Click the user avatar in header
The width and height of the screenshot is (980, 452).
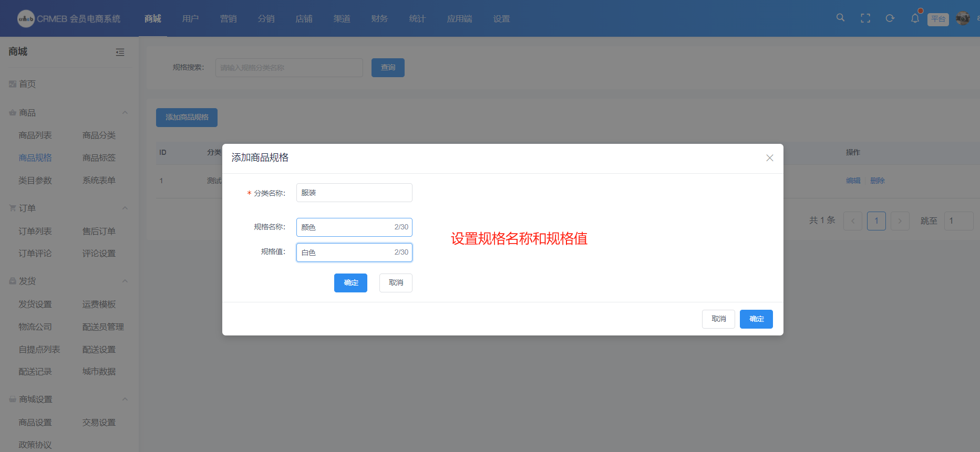pyautogui.click(x=963, y=18)
